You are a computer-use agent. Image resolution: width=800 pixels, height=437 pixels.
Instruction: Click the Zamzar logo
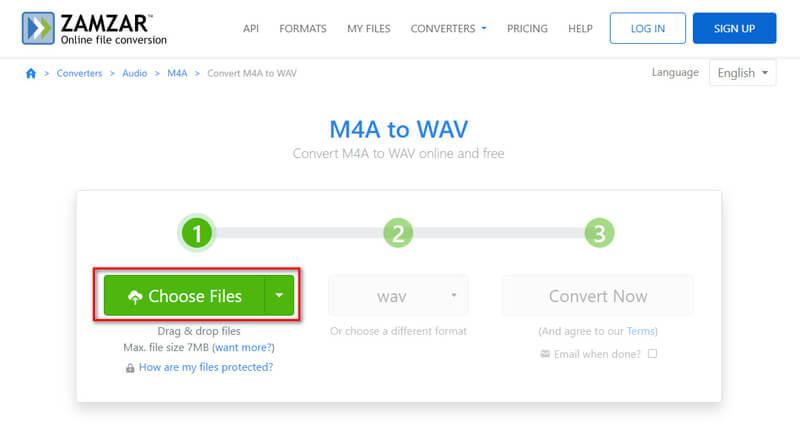94,29
